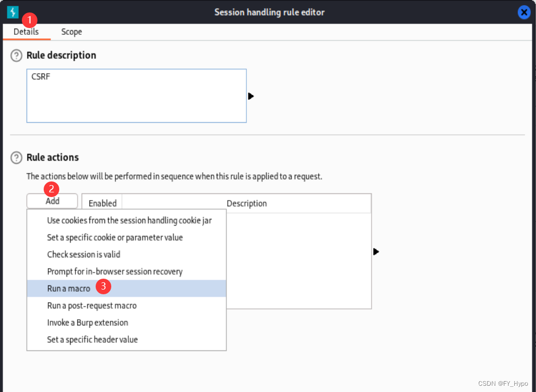Open the Rule actions help icon
This screenshot has height=392, width=536.
[x=16, y=158]
